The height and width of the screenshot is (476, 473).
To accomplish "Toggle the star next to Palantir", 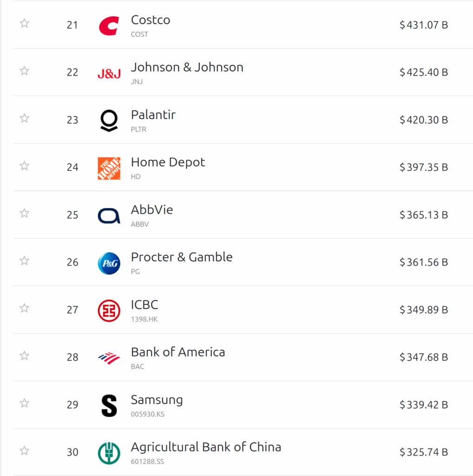I will pyautogui.click(x=25, y=118).
